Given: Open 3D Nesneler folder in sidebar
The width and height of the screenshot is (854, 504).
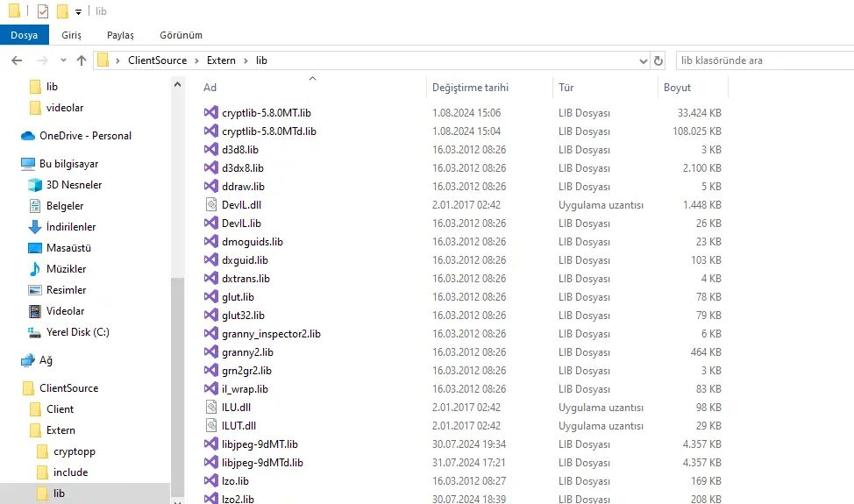Looking at the screenshot, I should 74,185.
